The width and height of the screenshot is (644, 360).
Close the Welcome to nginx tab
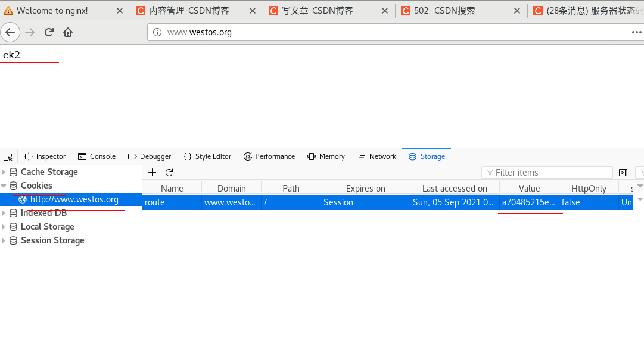pyautogui.click(x=120, y=11)
